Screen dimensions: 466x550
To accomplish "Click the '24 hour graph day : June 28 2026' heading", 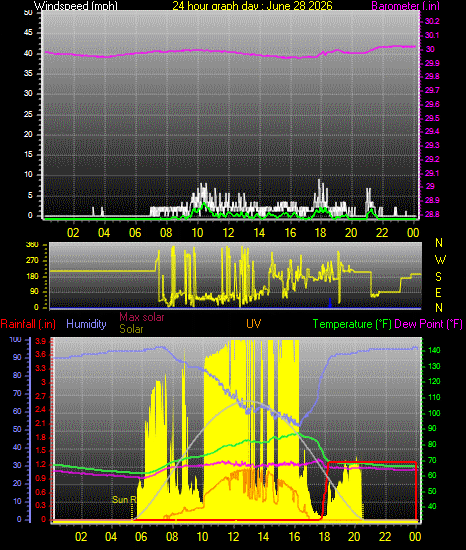I will 252,6.
